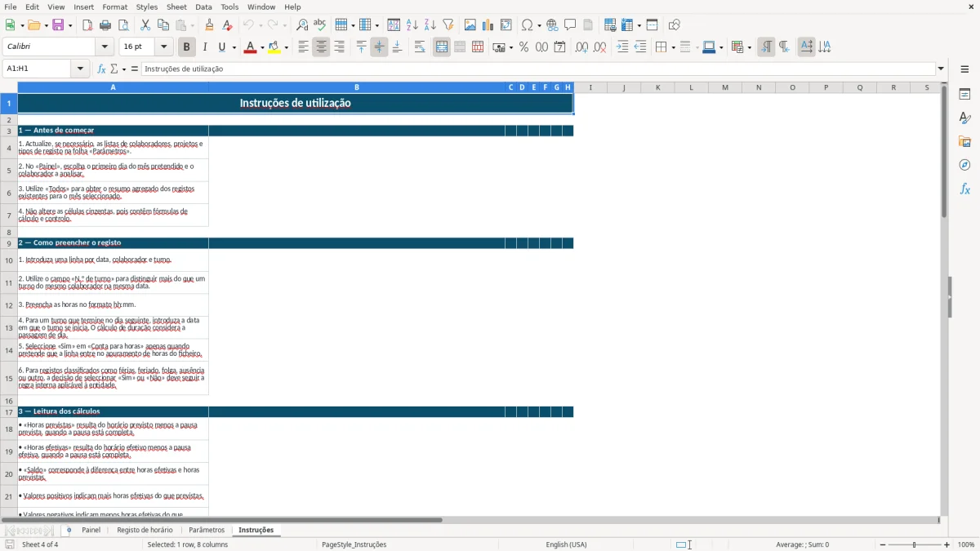This screenshot has height=551, width=980.
Task: Open the Sidebar Properties panel
Action: pyautogui.click(x=964, y=94)
